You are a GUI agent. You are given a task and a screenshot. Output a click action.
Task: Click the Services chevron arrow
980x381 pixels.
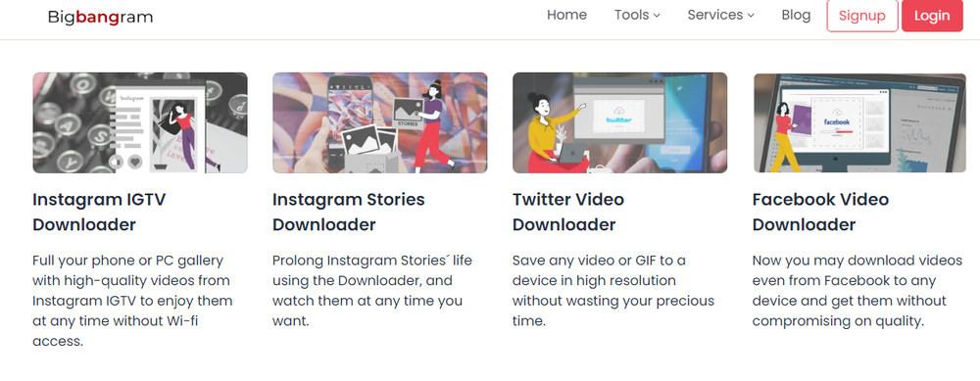point(751,16)
